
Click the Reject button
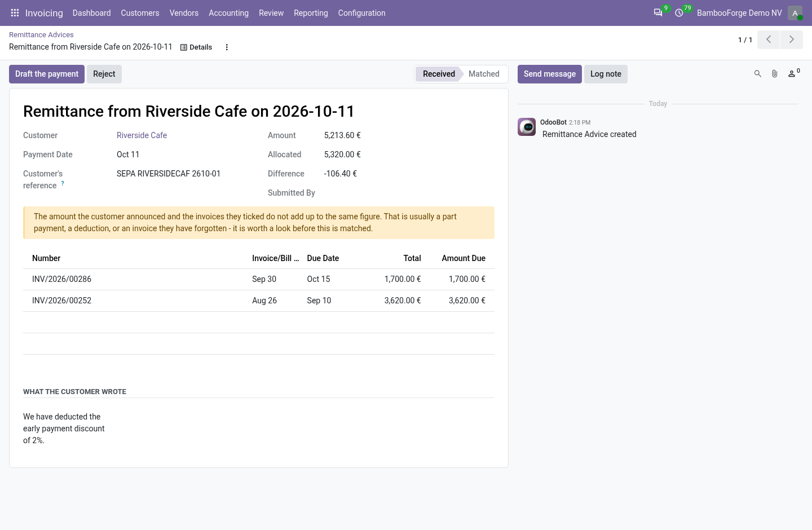(x=104, y=74)
